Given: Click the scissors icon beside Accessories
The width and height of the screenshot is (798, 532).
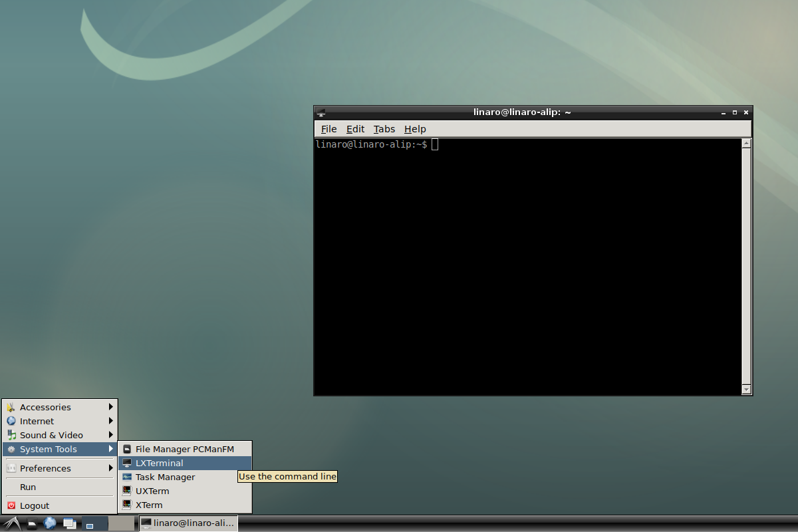Looking at the screenshot, I should coord(11,406).
